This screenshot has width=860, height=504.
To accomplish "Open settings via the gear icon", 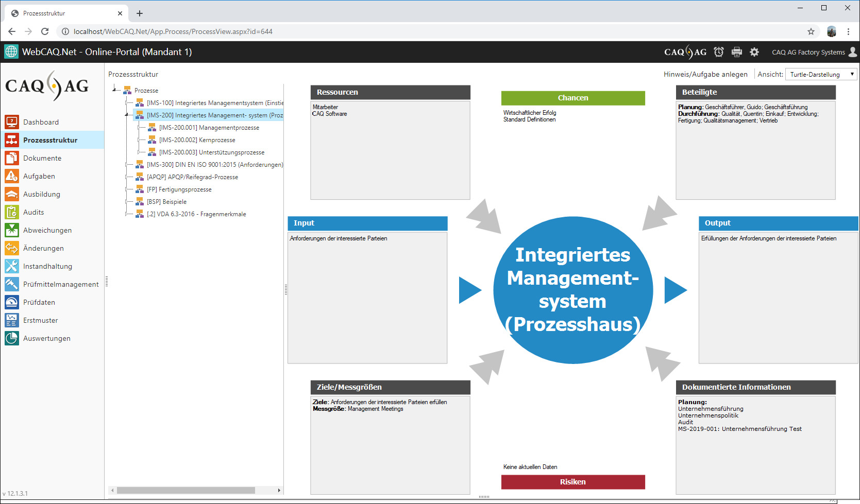I will click(x=754, y=52).
